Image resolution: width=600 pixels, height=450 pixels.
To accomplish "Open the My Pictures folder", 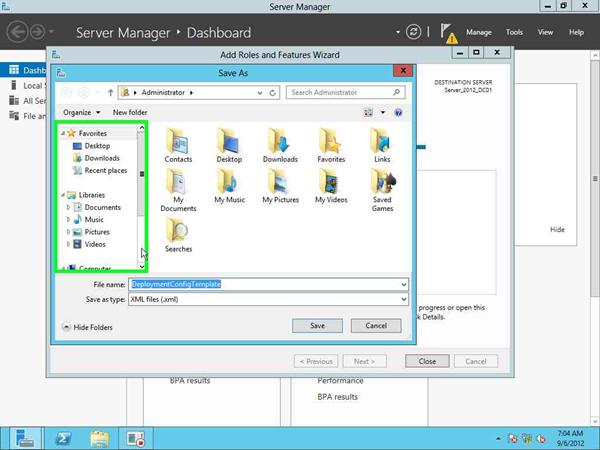I will click(x=280, y=186).
